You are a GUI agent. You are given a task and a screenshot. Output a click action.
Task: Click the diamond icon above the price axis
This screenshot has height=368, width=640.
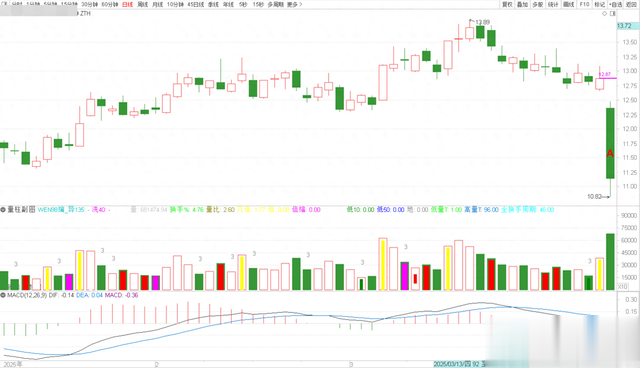pyautogui.click(x=604, y=13)
